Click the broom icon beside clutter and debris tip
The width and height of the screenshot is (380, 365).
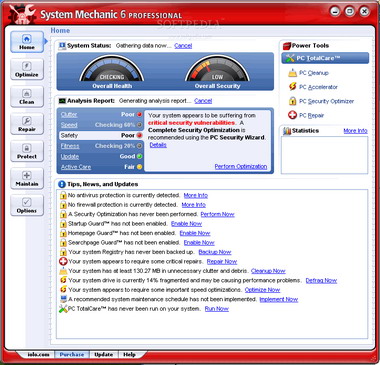pyautogui.click(x=63, y=271)
